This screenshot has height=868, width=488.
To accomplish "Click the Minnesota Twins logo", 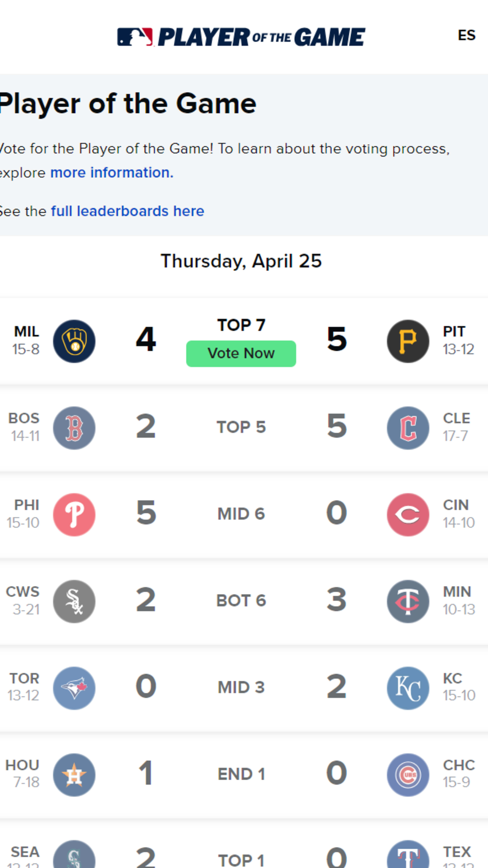I will [408, 601].
